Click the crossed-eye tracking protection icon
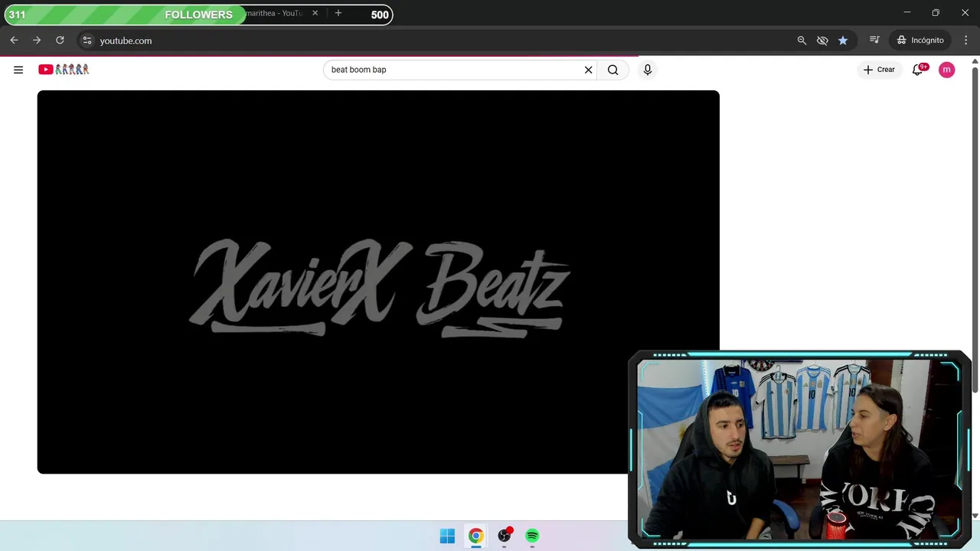The image size is (980, 551). click(x=822, y=41)
